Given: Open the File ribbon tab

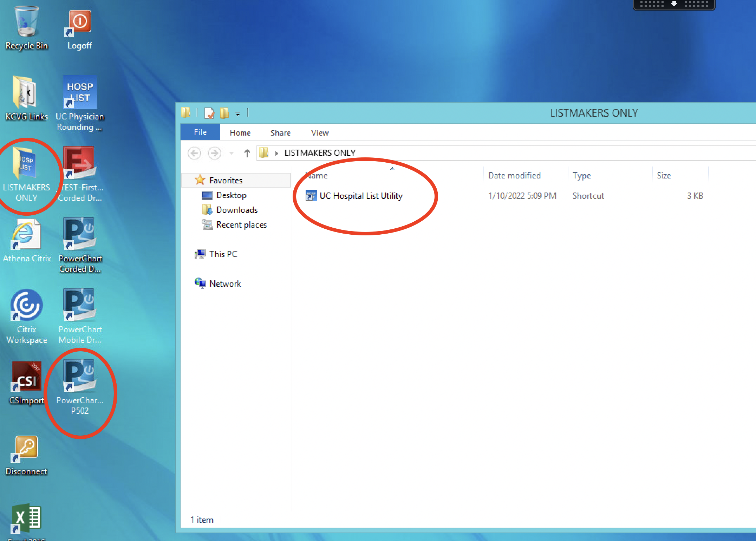Looking at the screenshot, I should 200,132.
